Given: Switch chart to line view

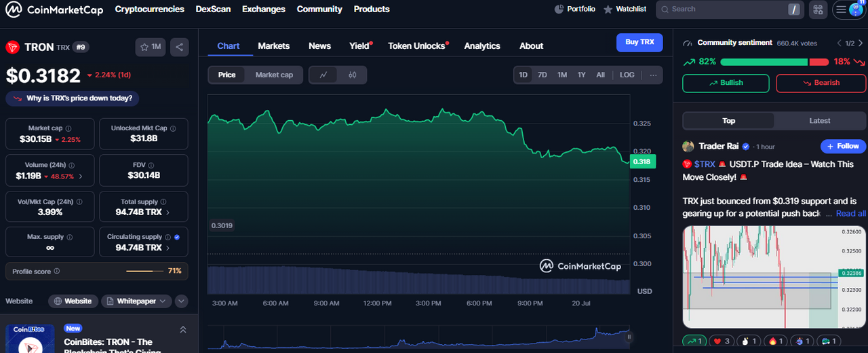Looking at the screenshot, I should pyautogui.click(x=323, y=75).
